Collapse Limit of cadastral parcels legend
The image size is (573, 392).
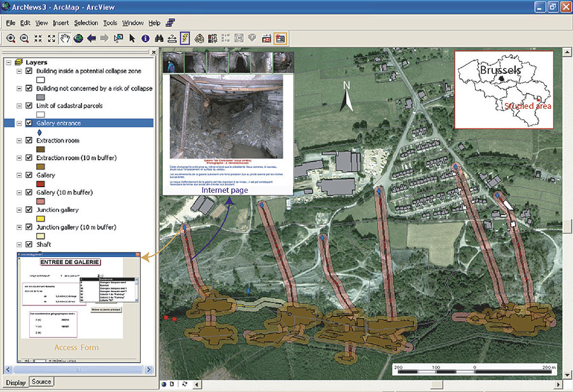(18, 106)
